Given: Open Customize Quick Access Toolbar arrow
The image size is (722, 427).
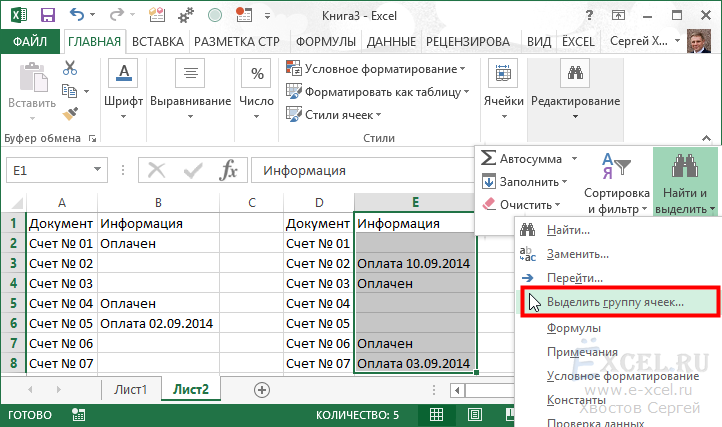Looking at the screenshot, I should (x=267, y=16).
